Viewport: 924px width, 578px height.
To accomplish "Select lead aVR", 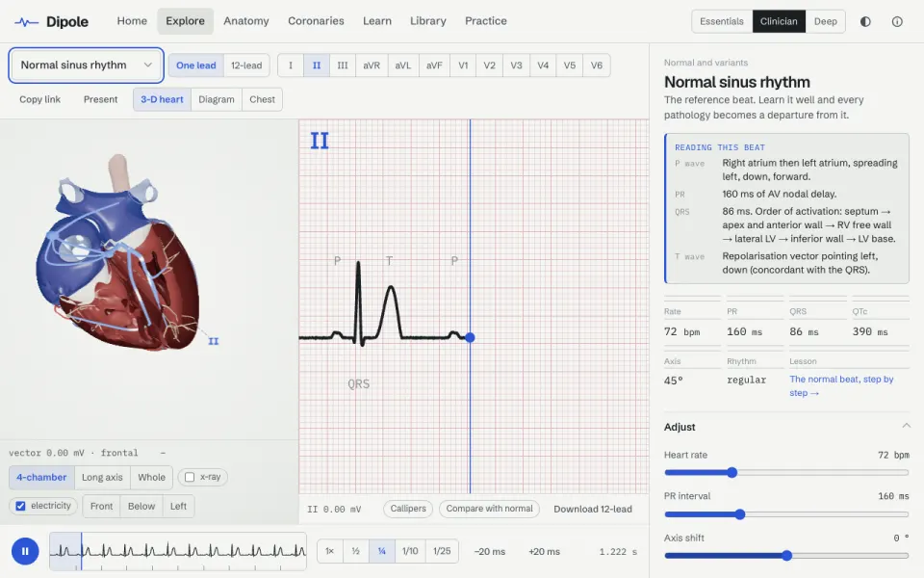I will pyautogui.click(x=372, y=66).
